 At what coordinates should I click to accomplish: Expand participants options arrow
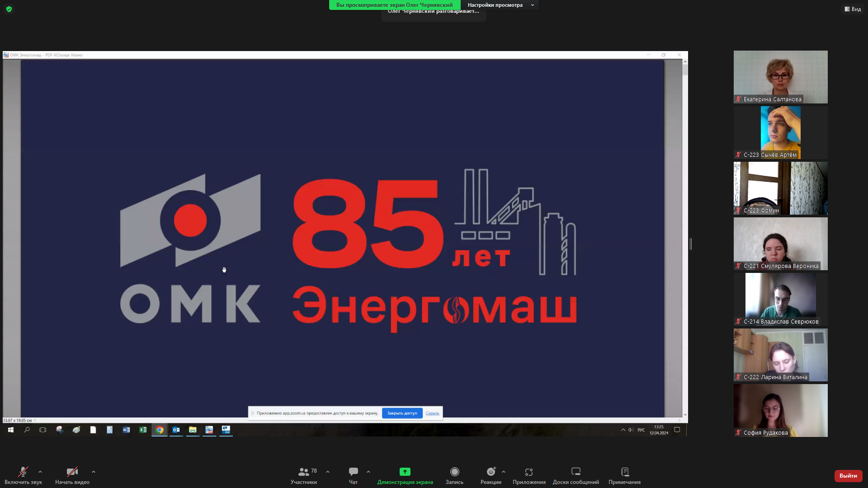328,472
